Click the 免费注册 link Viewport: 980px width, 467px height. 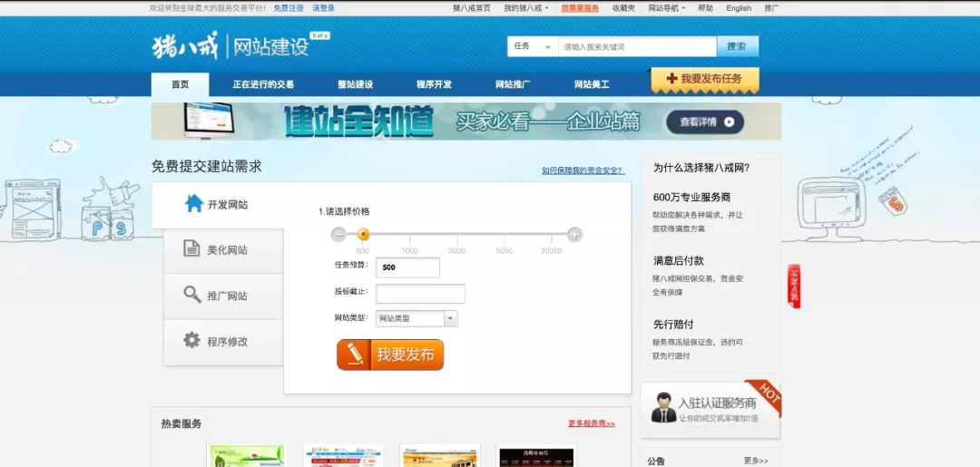pyautogui.click(x=289, y=8)
